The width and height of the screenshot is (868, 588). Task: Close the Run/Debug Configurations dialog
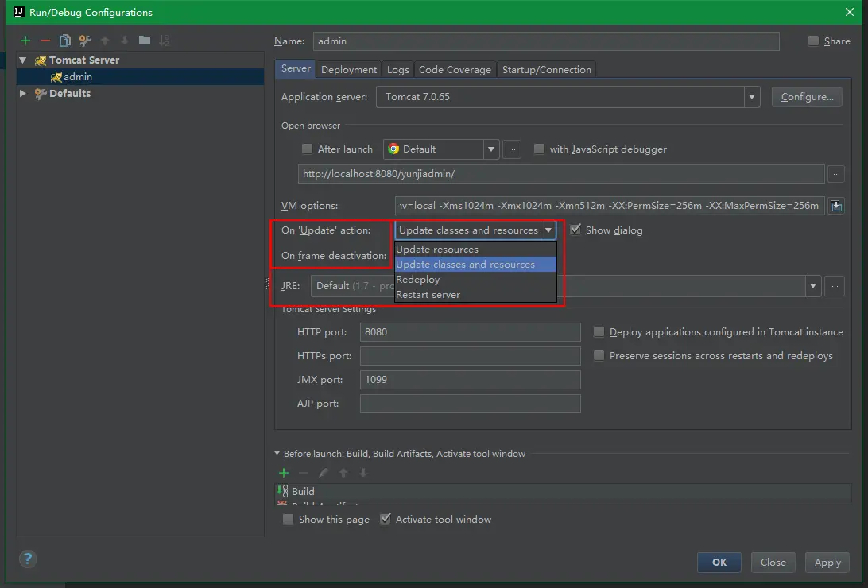pyautogui.click(x=850, y=12)
